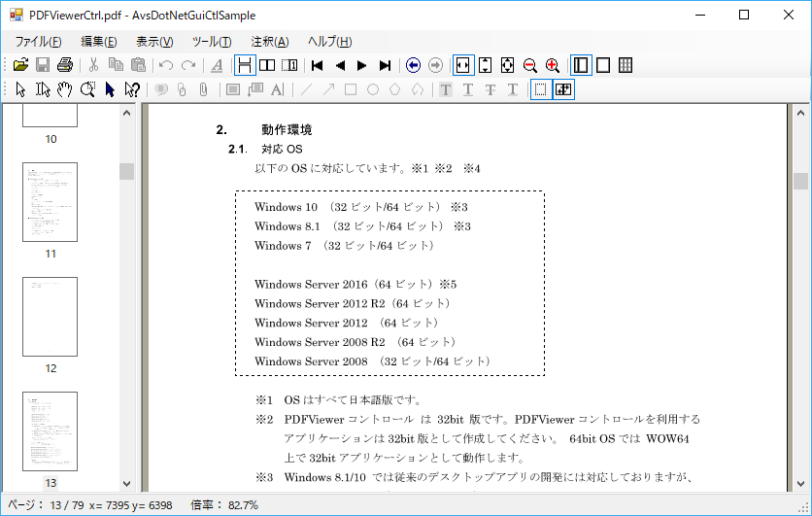Click the Redo arrow icon
This screenshot has height=516, width=812.
pyautogui.click(x=188, y=65)
